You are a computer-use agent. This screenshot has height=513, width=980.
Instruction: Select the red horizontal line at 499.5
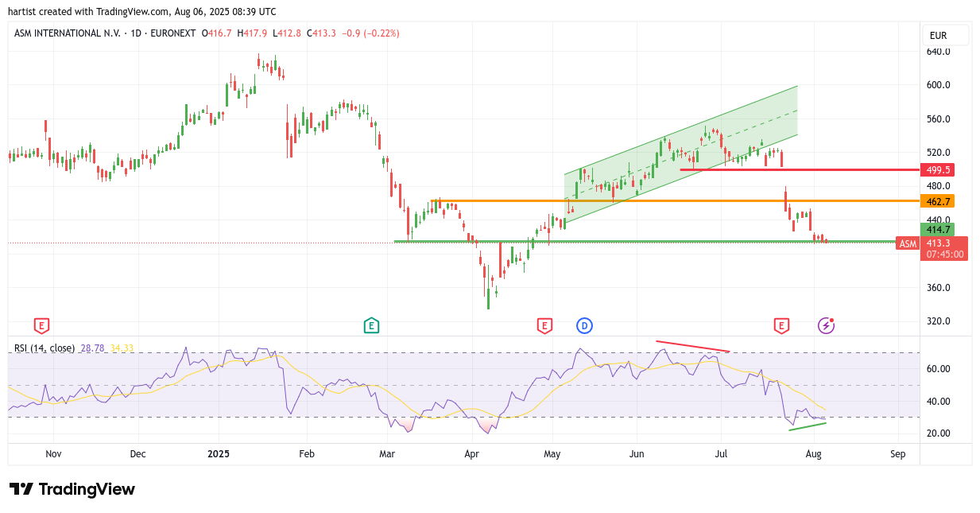(799, 169)
